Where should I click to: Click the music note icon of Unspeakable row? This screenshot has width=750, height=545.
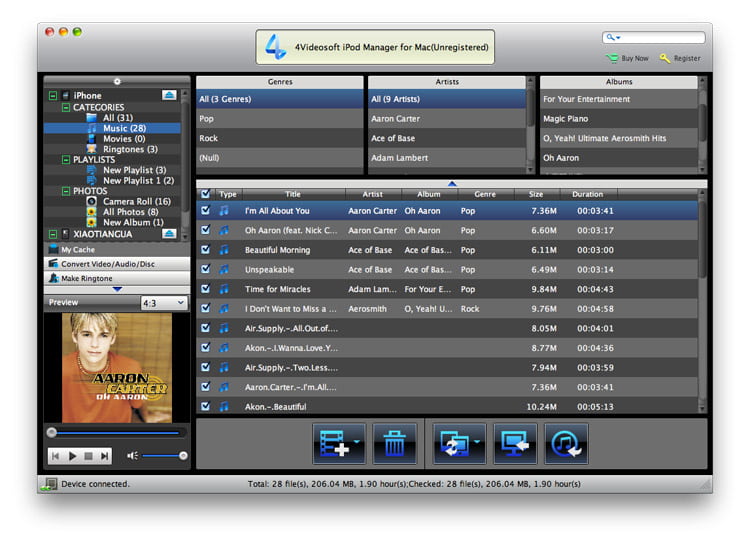tap(224, 269)
